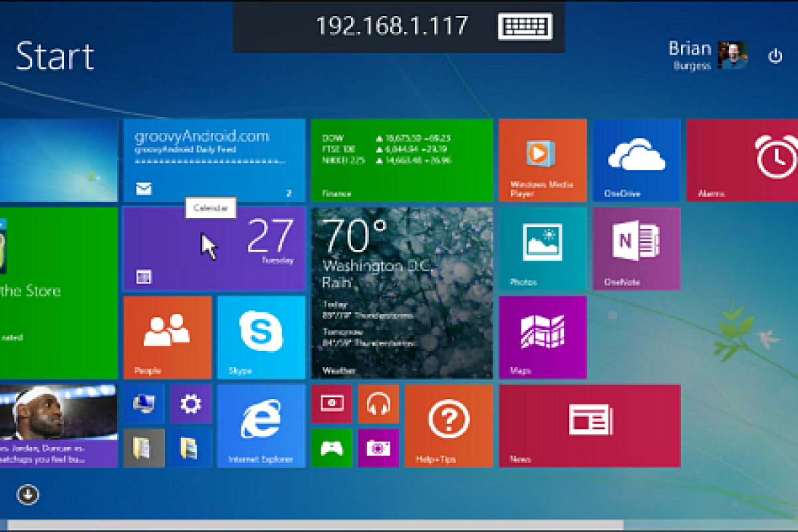Open the Finance stocks tile
This screenshot has height=532, width=798.
tap(402, 160)
